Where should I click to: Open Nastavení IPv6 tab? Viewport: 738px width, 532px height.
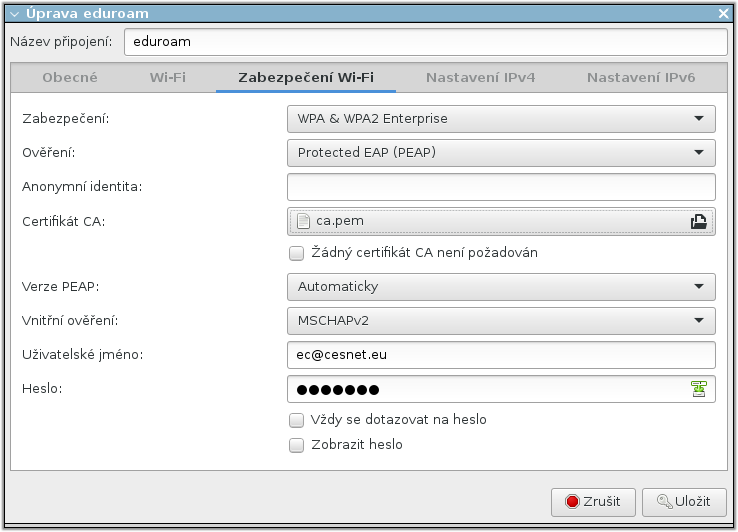[x=641, y=78]
